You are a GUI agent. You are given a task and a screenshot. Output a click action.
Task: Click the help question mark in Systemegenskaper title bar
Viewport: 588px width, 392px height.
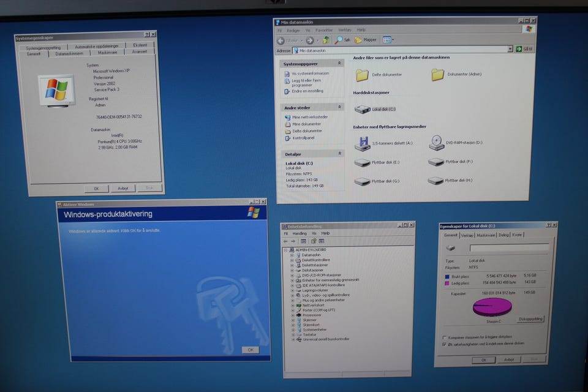click(147, 34)
